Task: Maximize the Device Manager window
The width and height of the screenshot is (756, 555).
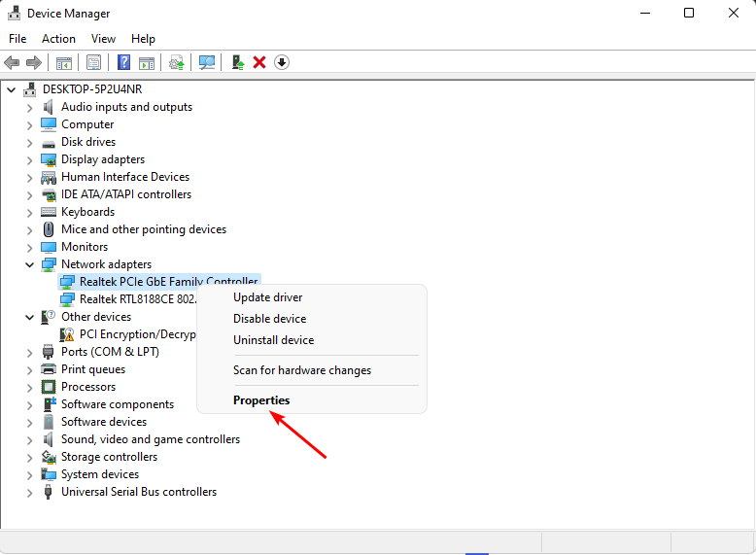Action: coord(689,13)
